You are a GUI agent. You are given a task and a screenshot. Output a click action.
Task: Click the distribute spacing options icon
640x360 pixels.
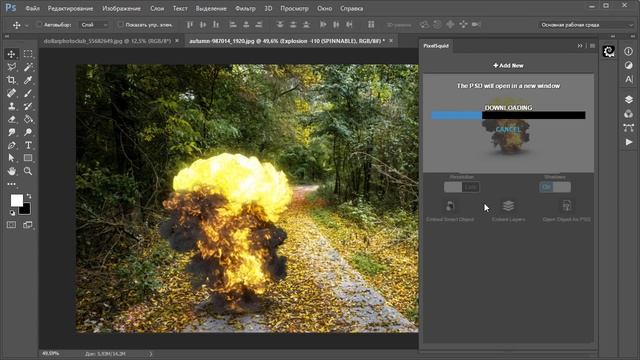tap(371, 24)
